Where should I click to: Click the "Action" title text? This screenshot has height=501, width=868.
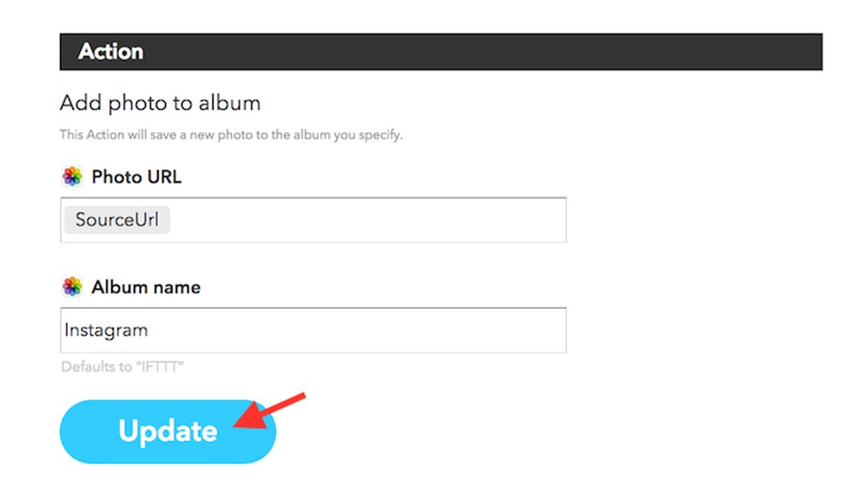coord(110,51)
